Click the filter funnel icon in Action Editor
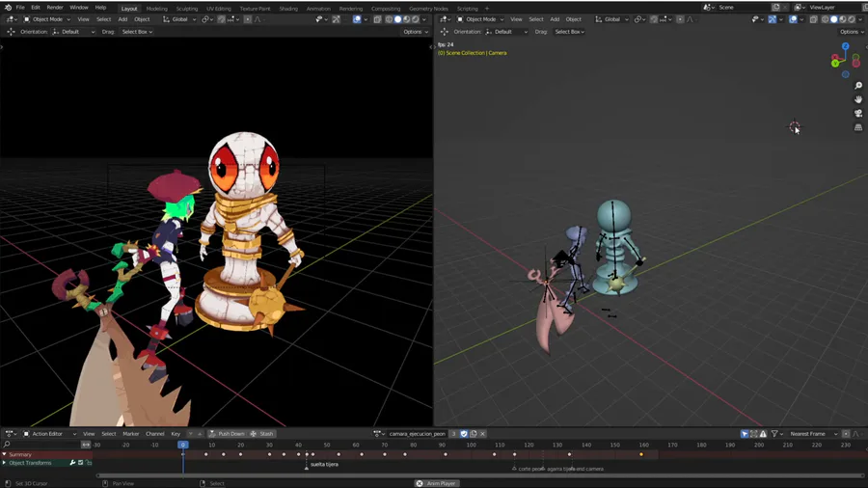Image resolution: width=868 pixels, height=488 pixels. coord(774,434)
